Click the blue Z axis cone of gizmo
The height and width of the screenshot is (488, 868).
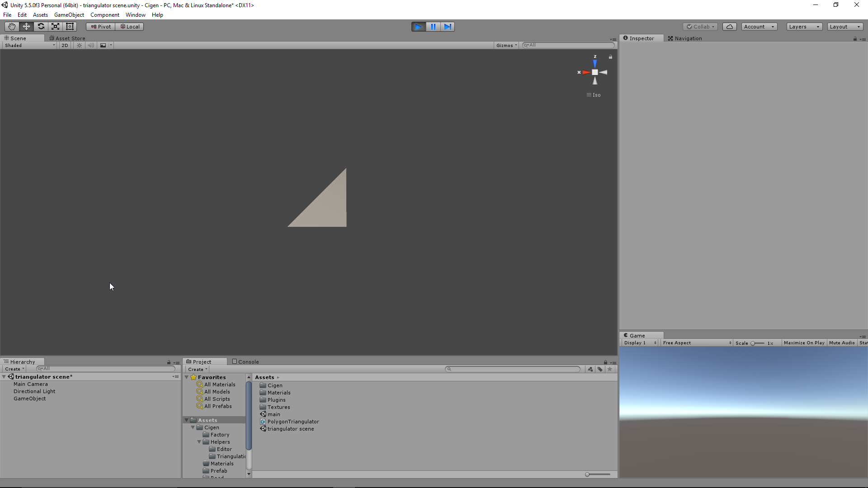[x=595, y=64]
